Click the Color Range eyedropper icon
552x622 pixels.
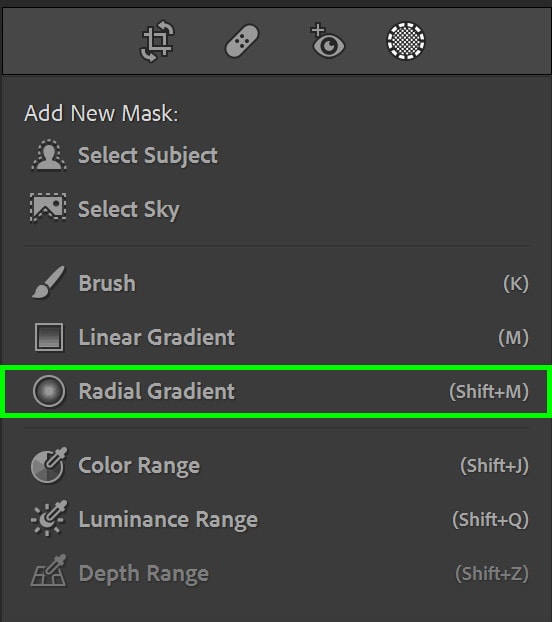pyautogui.click(x=49, y=465)
